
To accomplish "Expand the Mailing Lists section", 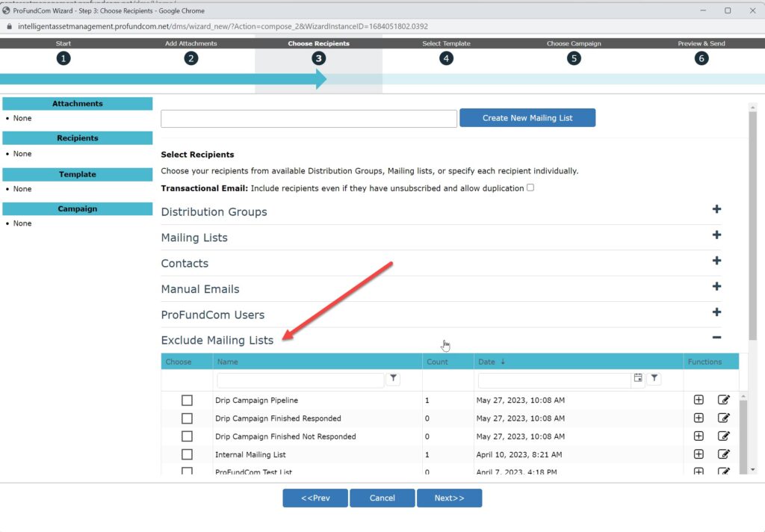I will pos(716,235).
